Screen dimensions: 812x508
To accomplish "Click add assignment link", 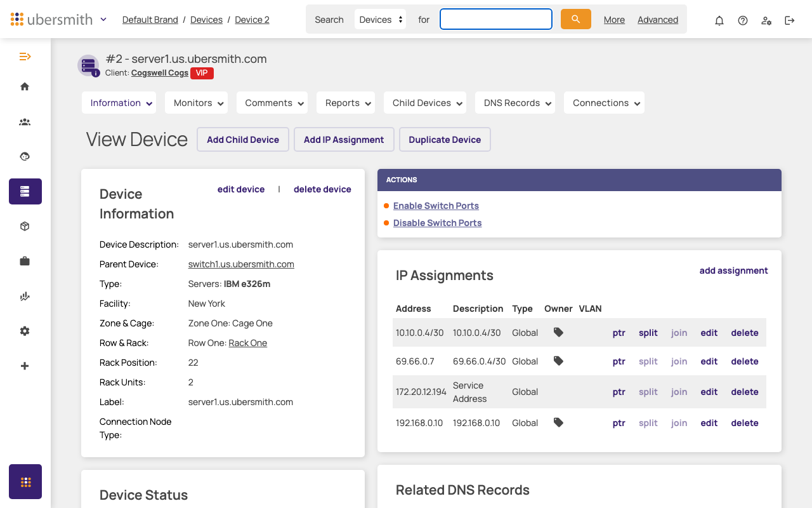I will (x=733, y=271).
